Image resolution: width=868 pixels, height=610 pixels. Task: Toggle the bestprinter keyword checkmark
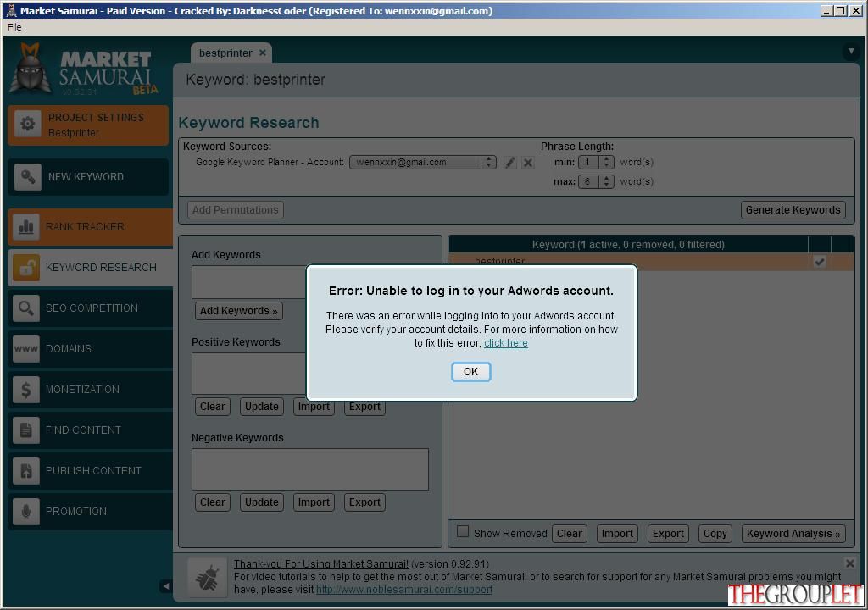(x=820, y=262)
